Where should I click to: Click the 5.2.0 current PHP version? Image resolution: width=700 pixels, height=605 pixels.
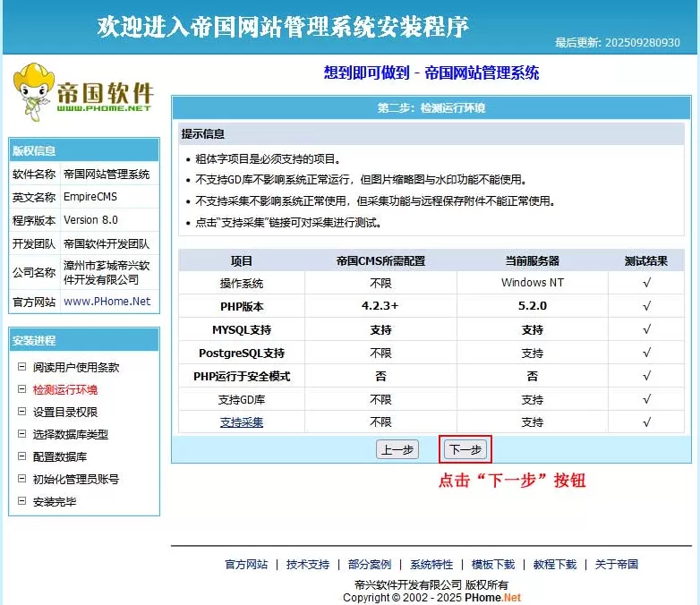[x=532, y=306]
